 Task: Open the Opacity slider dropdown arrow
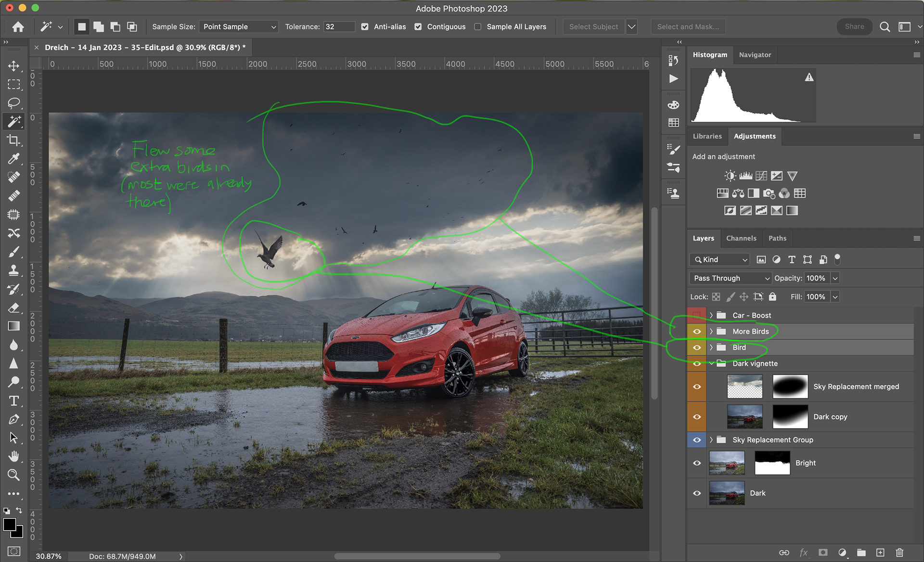(835, 278)
